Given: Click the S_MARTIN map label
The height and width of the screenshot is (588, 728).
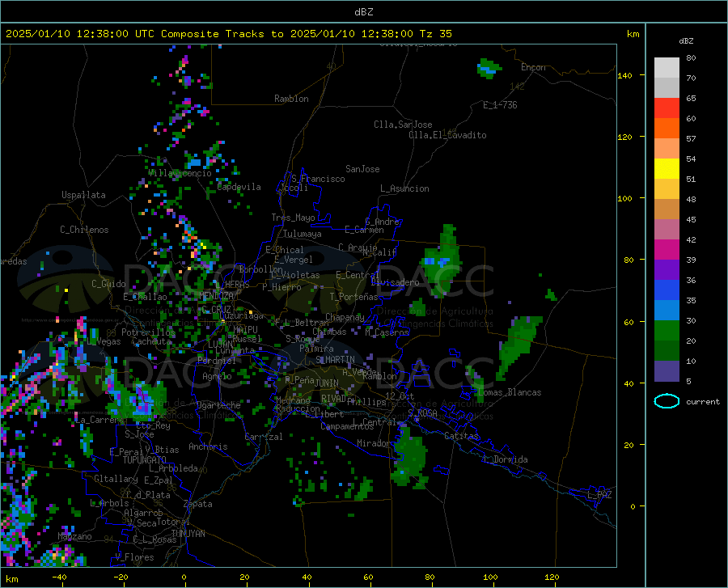Looking at the screenshot, I should pyautogui.click(x=335, y=360).
